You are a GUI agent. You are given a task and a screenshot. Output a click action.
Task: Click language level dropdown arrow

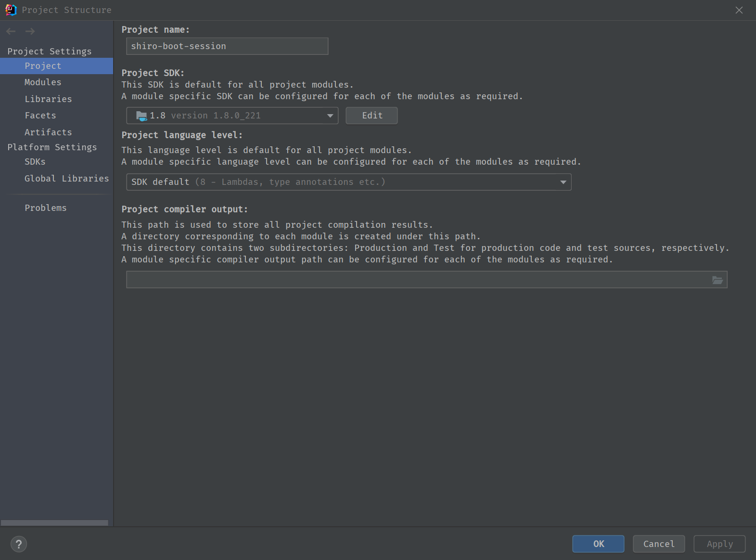[563, 182]
